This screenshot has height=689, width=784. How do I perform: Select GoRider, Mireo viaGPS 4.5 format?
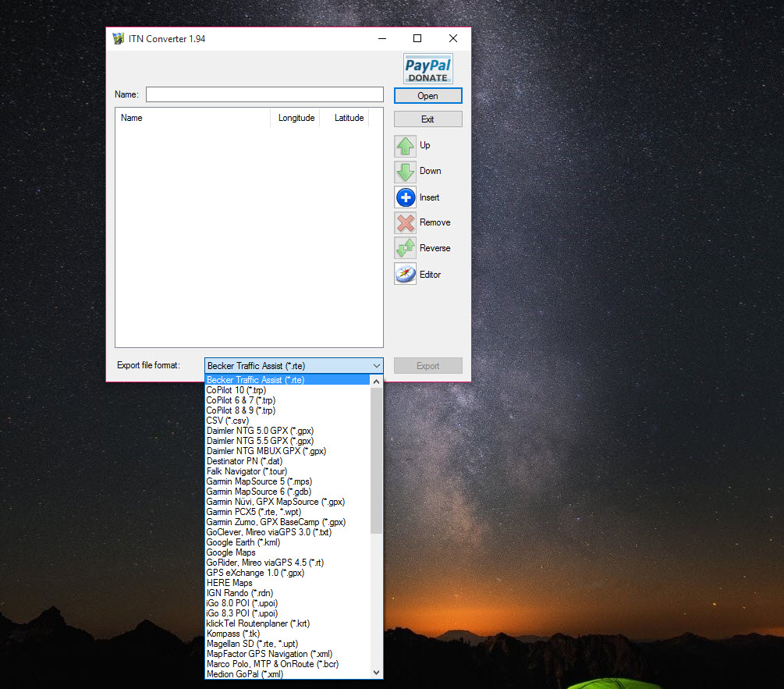288,563
